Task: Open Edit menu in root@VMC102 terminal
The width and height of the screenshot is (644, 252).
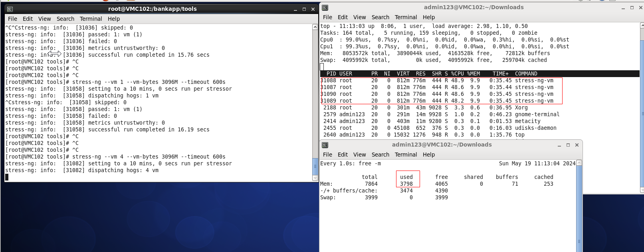Action: 28,19
